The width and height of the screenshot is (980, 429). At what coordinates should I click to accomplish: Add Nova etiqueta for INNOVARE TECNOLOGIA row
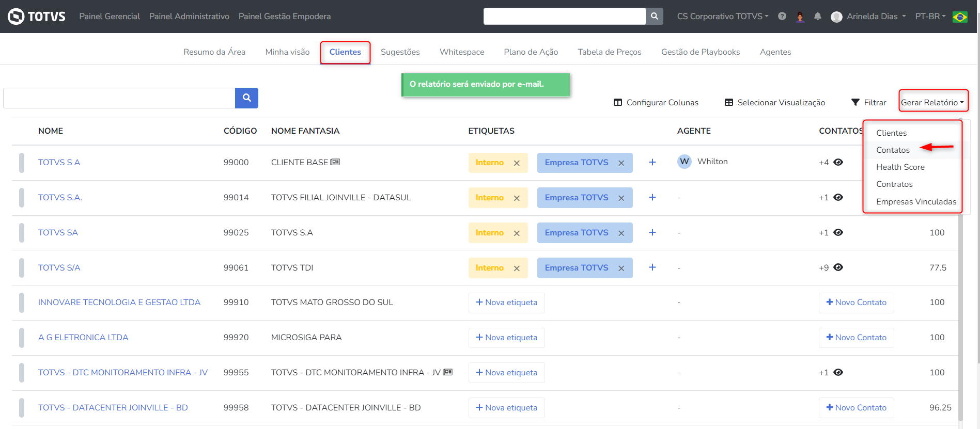click(x=506, y=303)
